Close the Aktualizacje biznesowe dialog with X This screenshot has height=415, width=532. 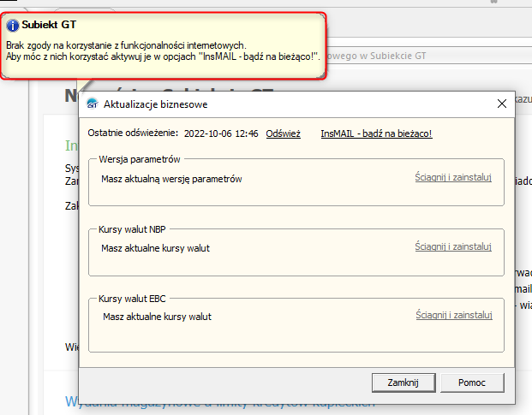pos(502,104)
